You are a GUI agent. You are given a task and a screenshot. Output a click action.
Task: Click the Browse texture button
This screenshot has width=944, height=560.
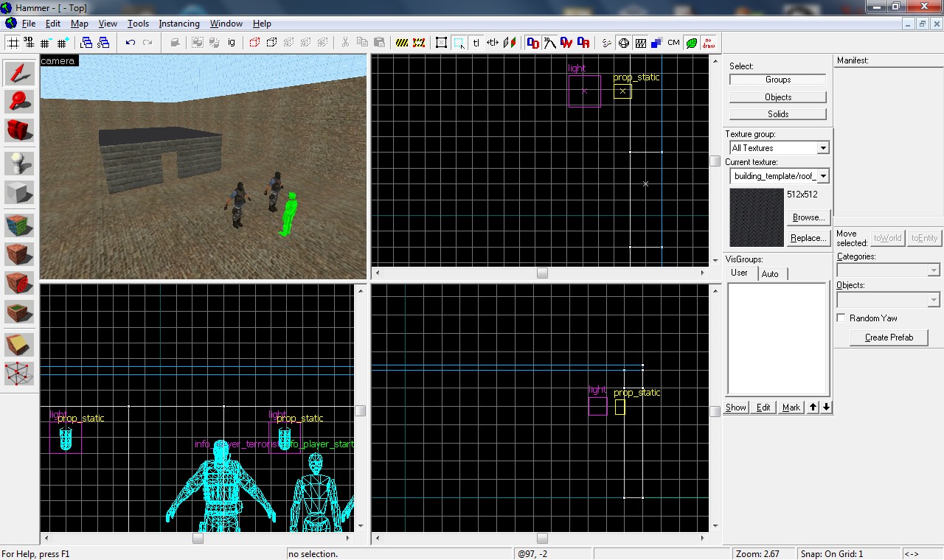(808, 217)
